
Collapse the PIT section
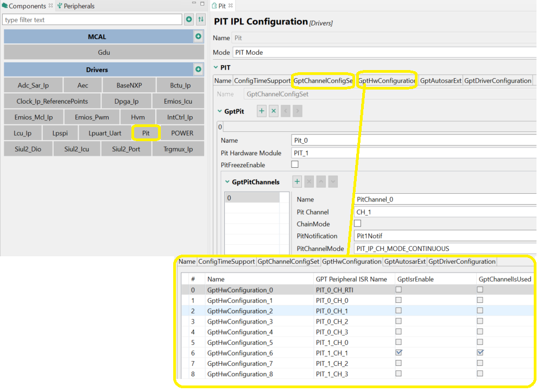216,67
